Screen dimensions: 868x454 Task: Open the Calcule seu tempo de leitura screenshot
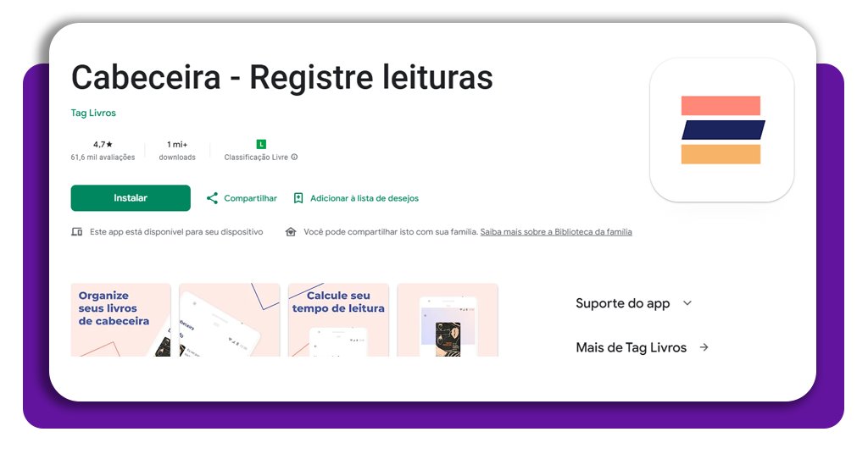338,319
